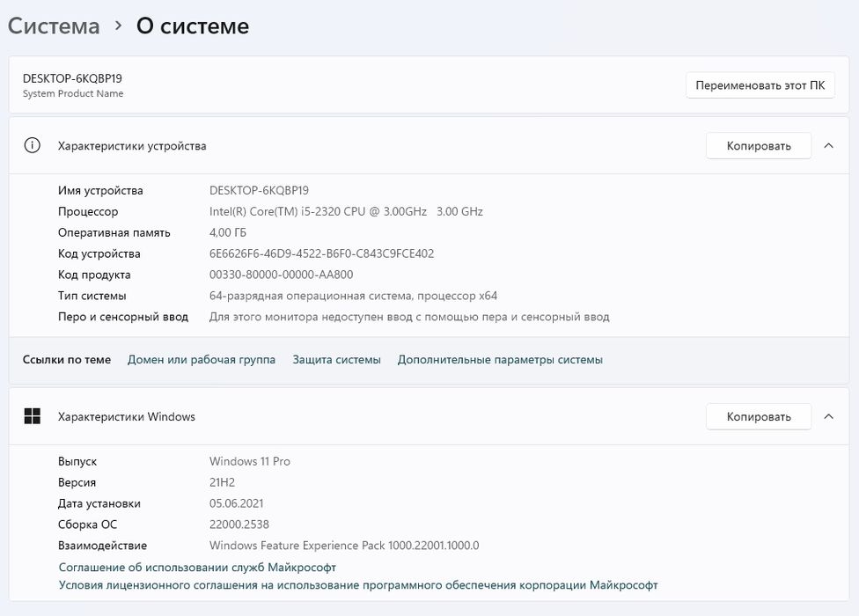Select Intel(R) Core(TM) i5-2320 processor value
This screenshot has width=859, height=616.
pyautogui.click(x=346, y=211)
